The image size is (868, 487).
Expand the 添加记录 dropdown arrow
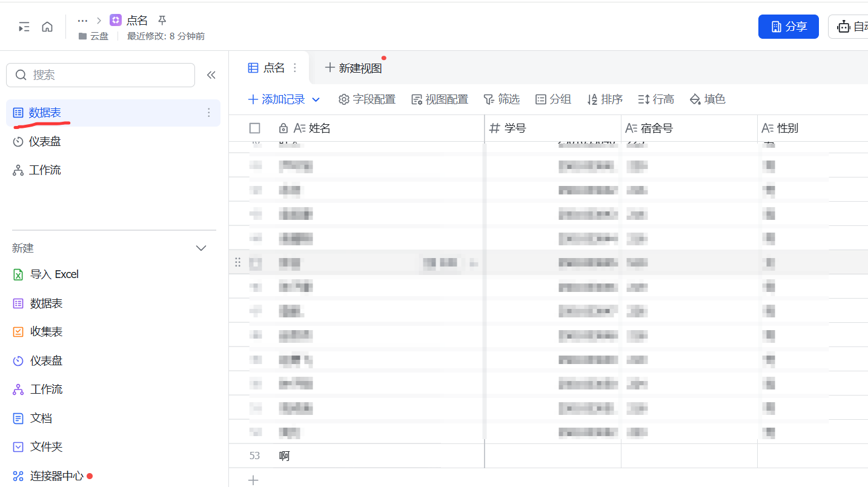pyautogui.click(x=316, y=99)
